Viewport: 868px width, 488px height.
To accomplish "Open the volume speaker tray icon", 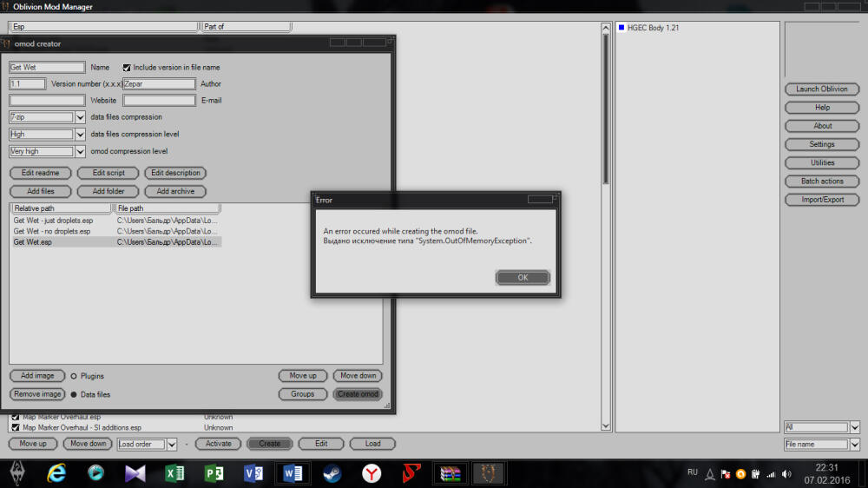I will (x=786, y=474).
